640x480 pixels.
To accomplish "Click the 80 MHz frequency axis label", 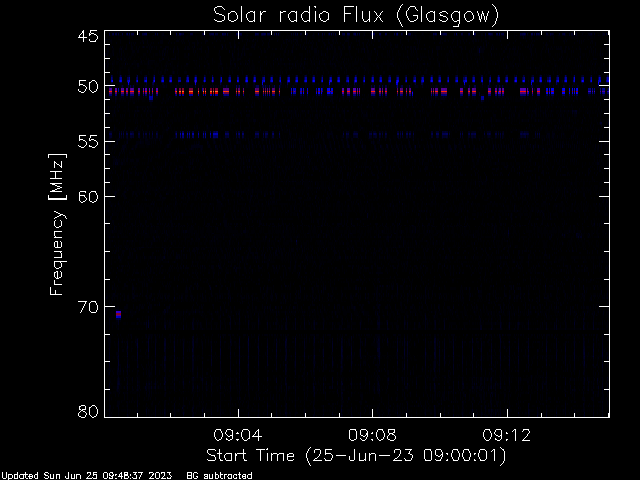I will point(88,411).
